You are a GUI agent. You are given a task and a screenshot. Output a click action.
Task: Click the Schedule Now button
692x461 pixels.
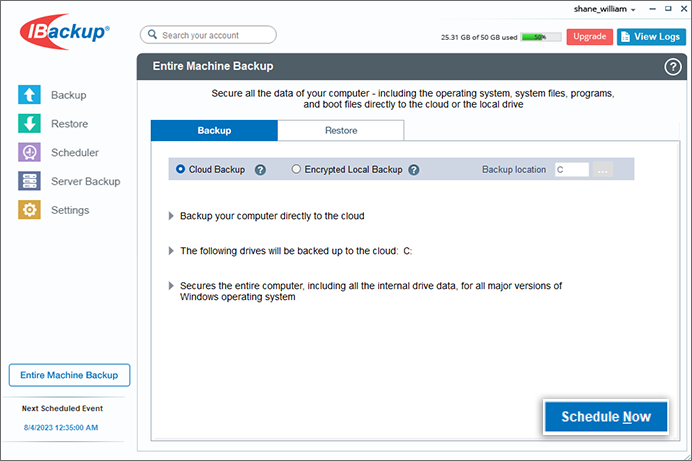click(x=606, y=416)
